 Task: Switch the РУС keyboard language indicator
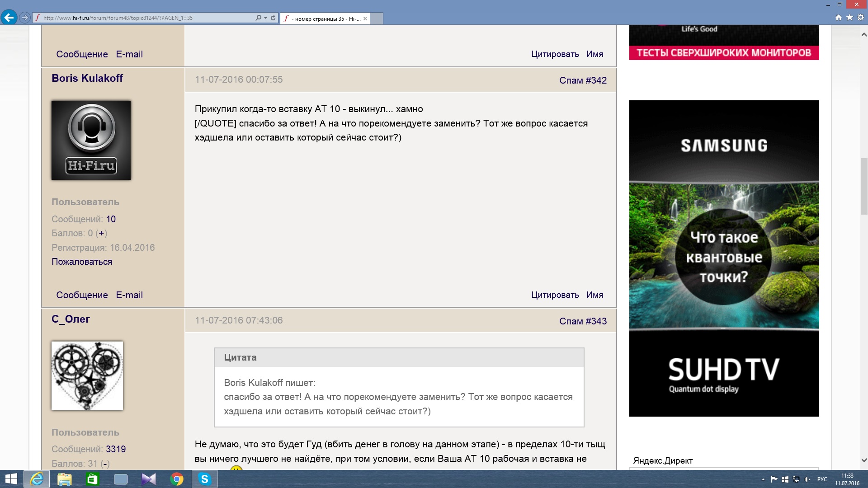point(822,479)
